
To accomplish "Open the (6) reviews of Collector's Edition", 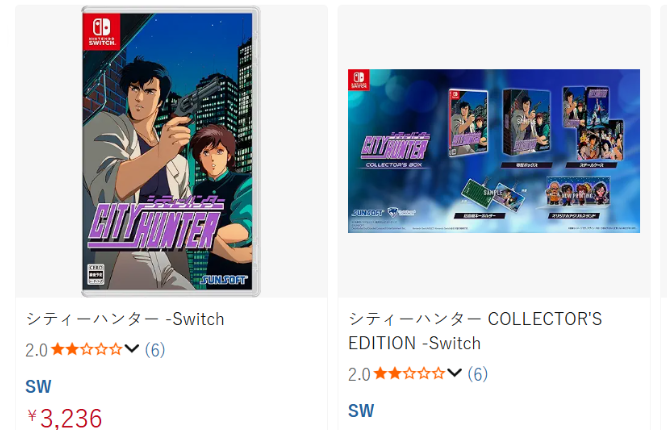I will pos(477,374).
